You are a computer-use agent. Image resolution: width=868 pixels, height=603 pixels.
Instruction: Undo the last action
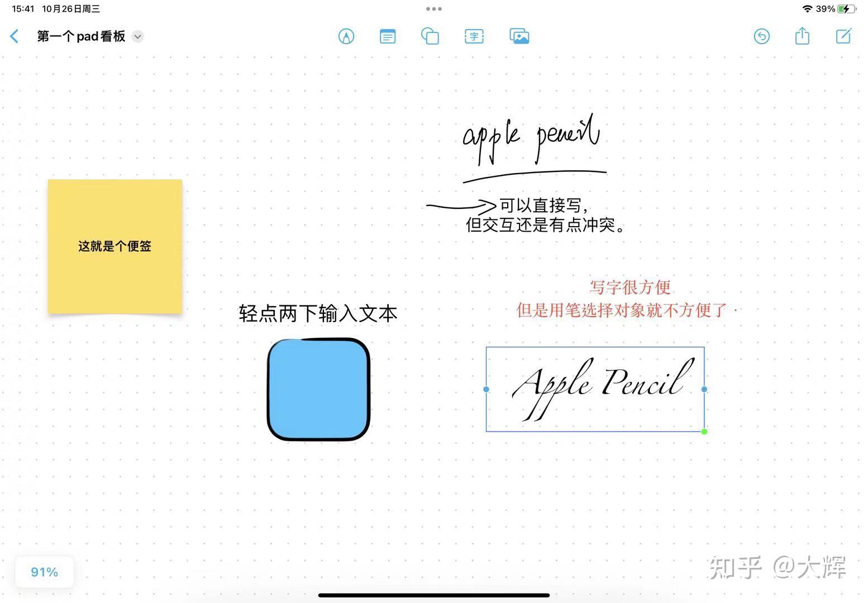tap(762, 36)
